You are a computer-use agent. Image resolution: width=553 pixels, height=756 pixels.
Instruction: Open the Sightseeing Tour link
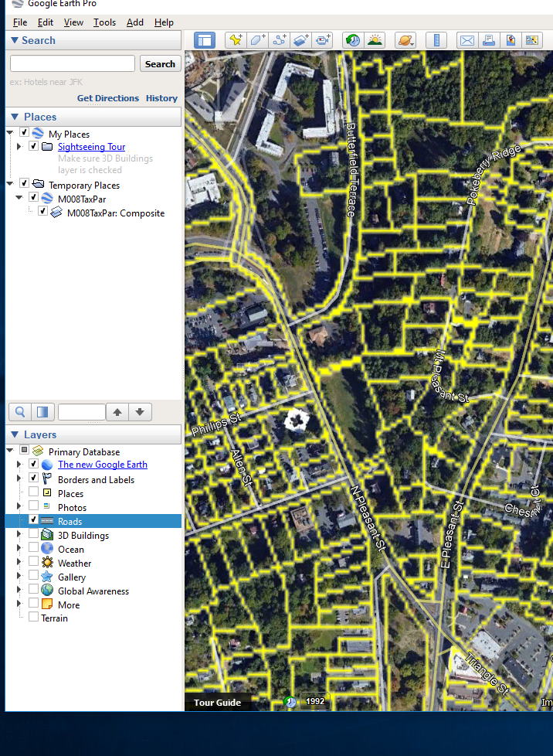click(x=92, y=147)
